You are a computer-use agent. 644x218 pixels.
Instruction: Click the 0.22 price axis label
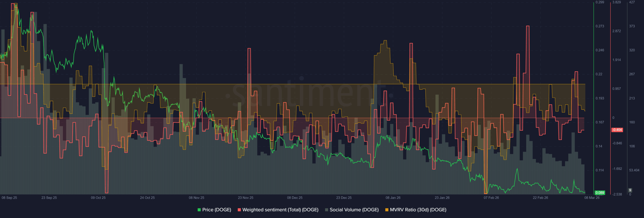(599, 74)
